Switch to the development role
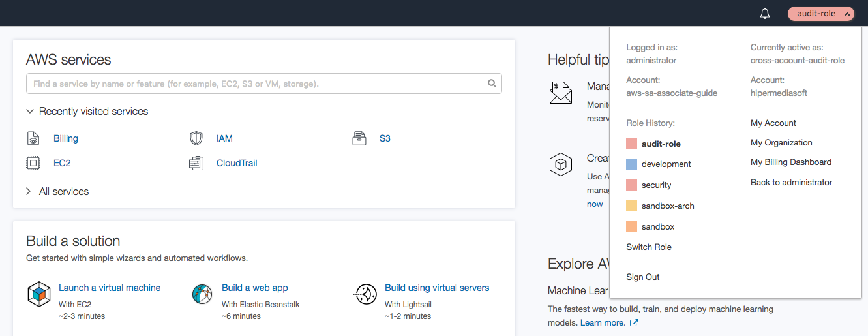The image size is (868, 336). (666, 164)
